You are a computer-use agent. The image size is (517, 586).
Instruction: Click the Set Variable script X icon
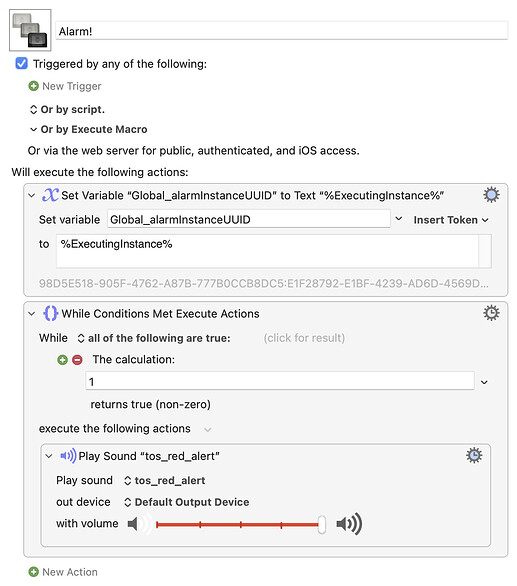point(50,195)
